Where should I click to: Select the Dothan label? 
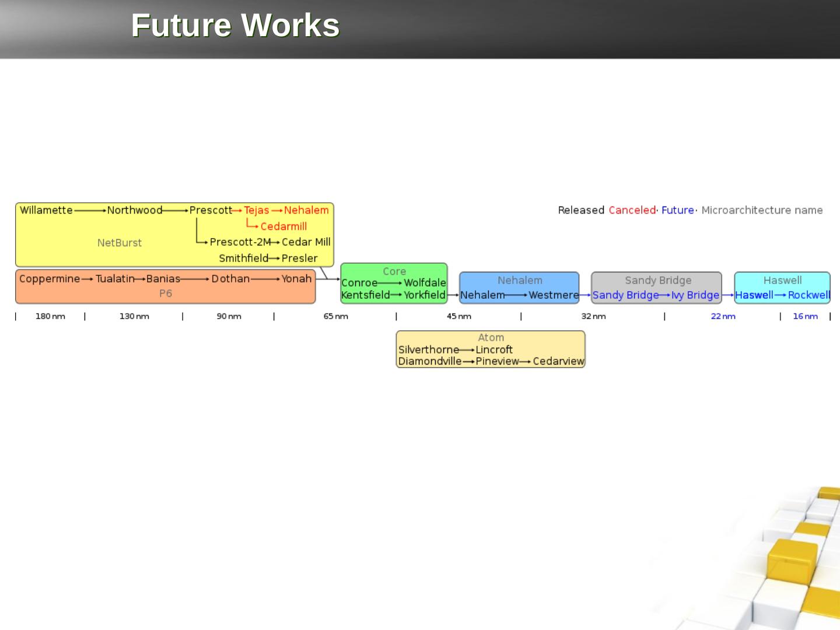point(230,279)
